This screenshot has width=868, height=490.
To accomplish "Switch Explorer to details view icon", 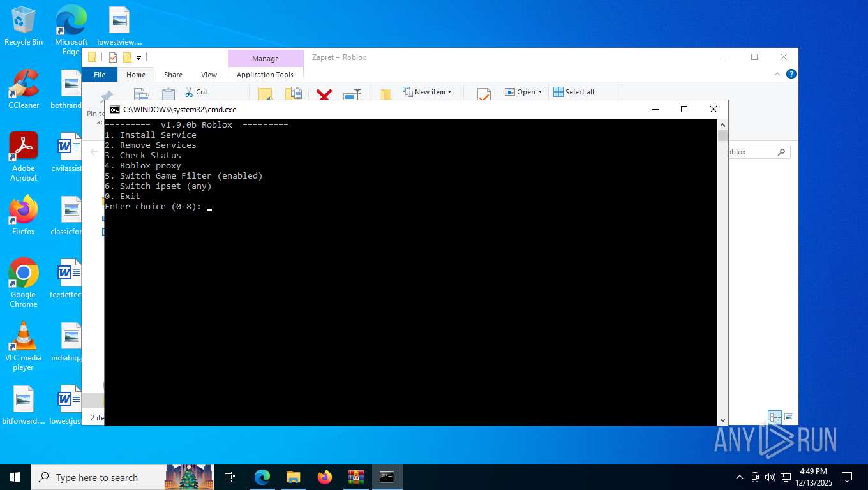I will click(x=775, y=417).
